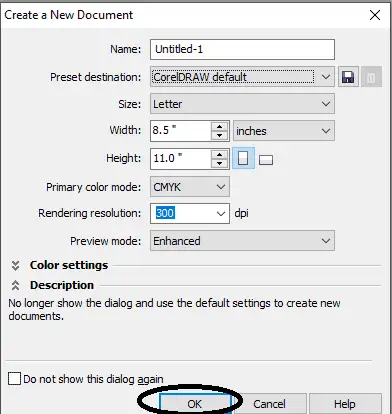The image size is (392, 414).
Task: Open the Primary color mode CMYK dropdown
Action: pyautogui.click(x=190, y=187)
